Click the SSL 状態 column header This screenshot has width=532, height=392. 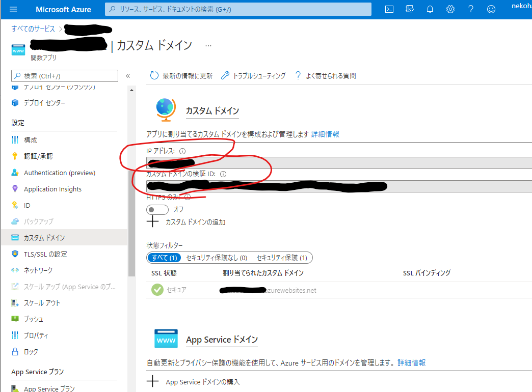click(x=164, y=273)
